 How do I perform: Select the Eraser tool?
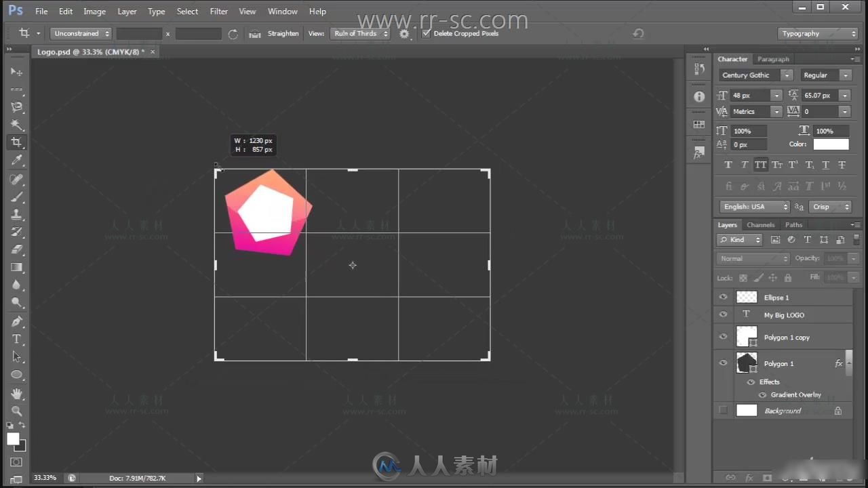17,249
